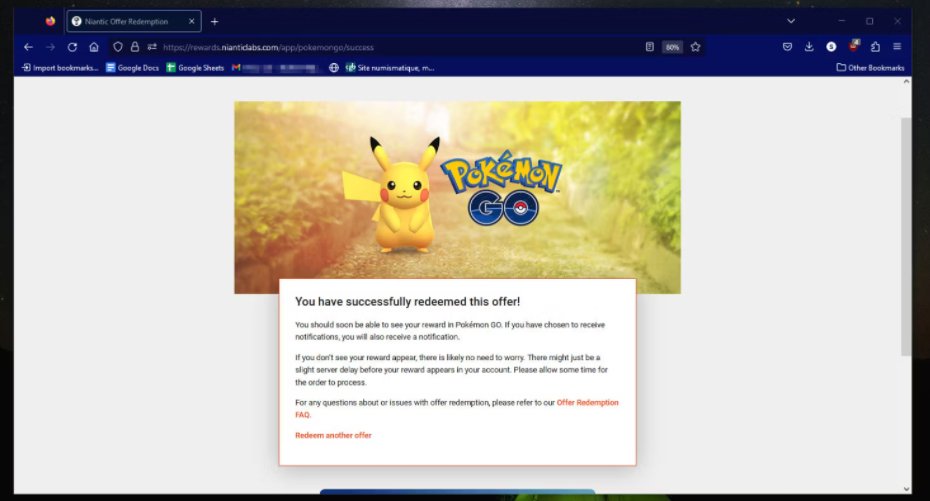Open a new tab with plus
Viewport: 930px width, 501px height.
pos(215,21)
